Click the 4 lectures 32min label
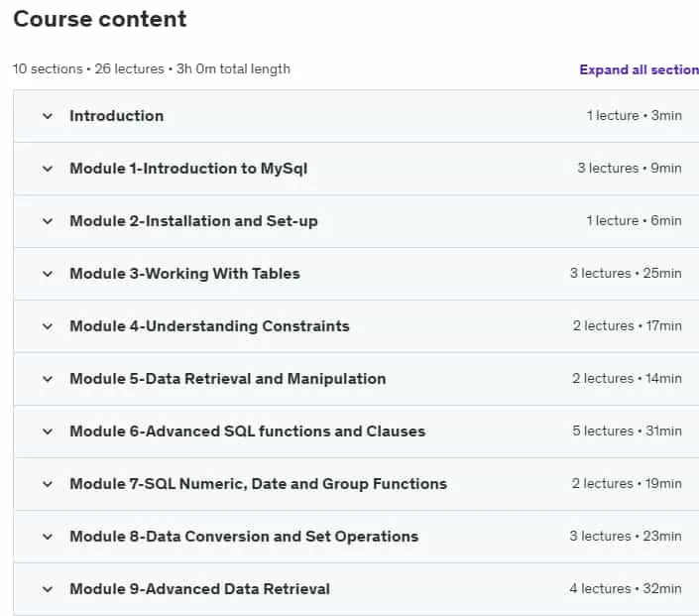Image resolution: width=699 pixels, height=616 pixels. pyautogui.click(x=626, y=589)
